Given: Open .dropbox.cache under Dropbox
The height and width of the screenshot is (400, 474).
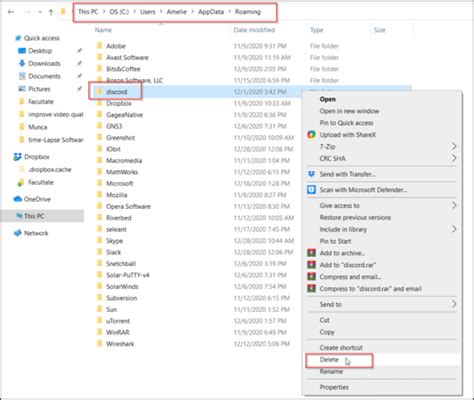Looking at the screenshot, I should click(50, 169).
